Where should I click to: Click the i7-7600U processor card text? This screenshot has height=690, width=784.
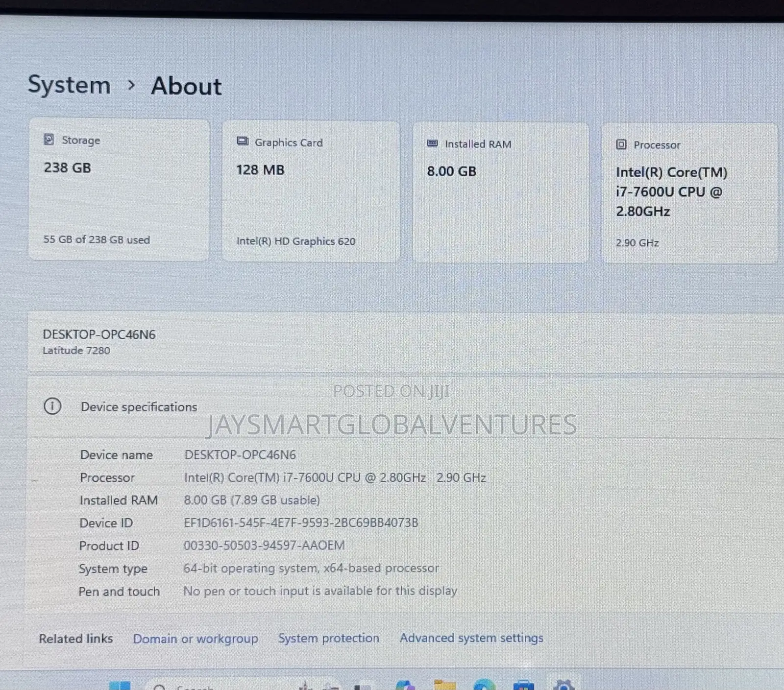tap(671, 191)
